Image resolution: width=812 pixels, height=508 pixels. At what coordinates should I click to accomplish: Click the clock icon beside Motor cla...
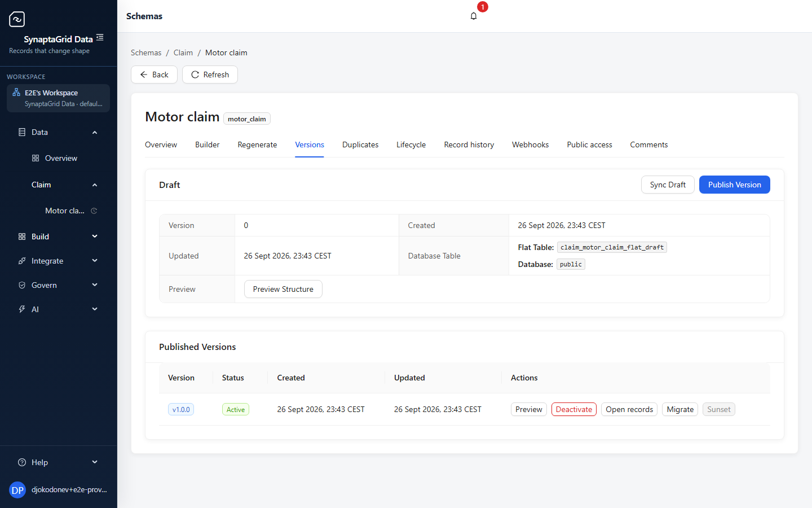click(94, 211)
